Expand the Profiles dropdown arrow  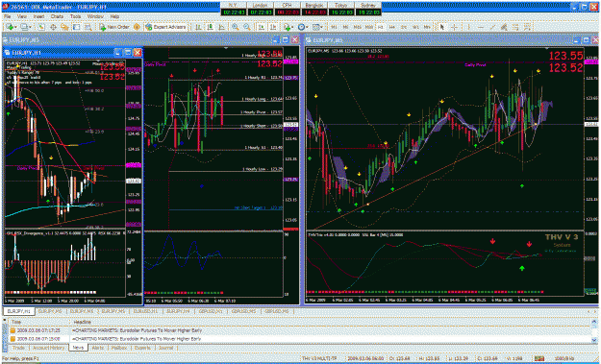[30, 27]
